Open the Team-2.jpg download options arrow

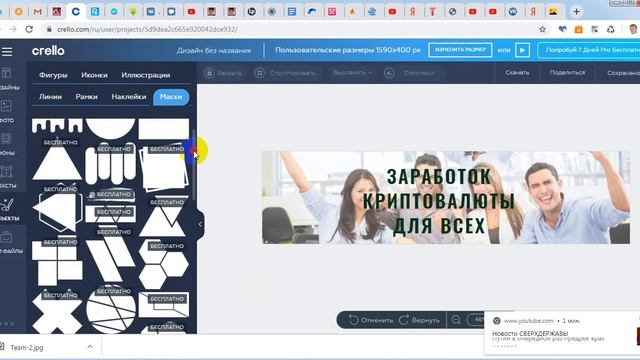90,347
